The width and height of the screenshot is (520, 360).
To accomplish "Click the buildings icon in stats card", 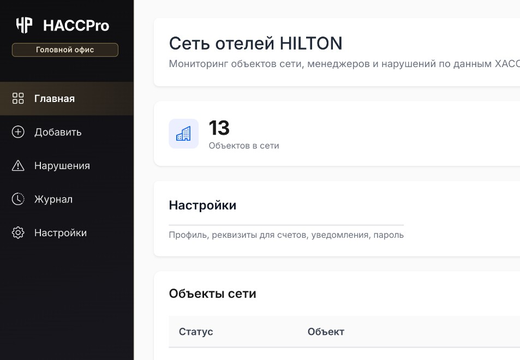I will 184,134.
